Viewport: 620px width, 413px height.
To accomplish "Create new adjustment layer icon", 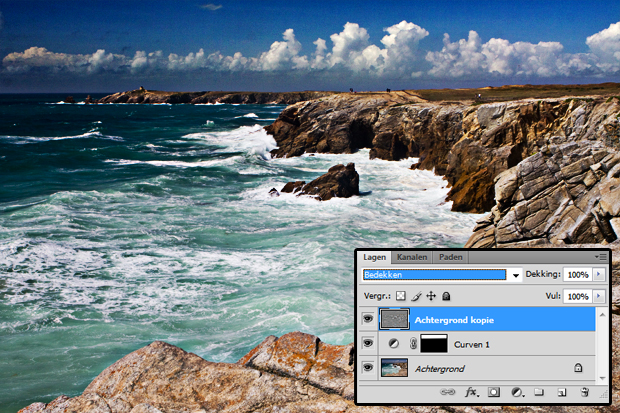I will pyautogui.click(x=517, y=392).
